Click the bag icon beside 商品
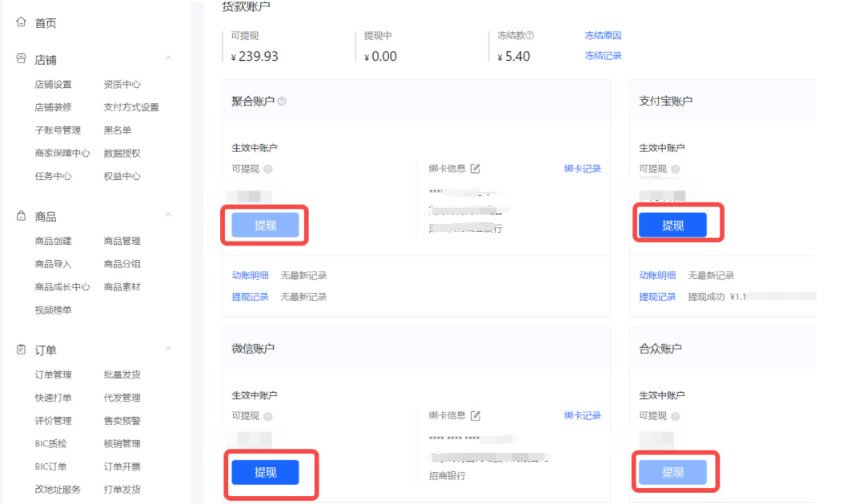 pyautogui.click(x=22, y=216)
